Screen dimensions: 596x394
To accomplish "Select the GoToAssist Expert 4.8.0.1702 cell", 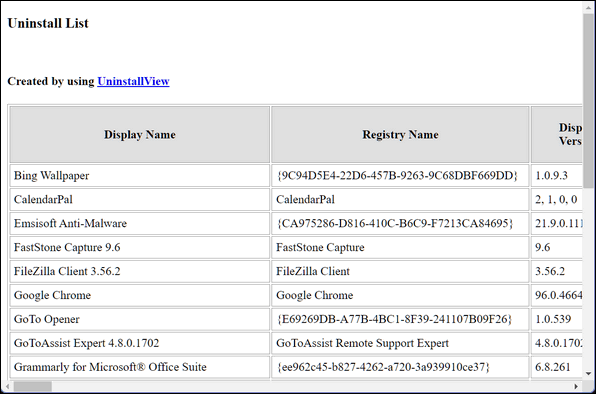I will point(140,343).
